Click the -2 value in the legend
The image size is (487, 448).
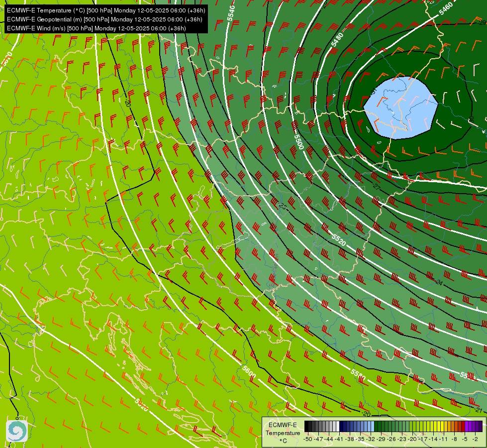(475, 439)
